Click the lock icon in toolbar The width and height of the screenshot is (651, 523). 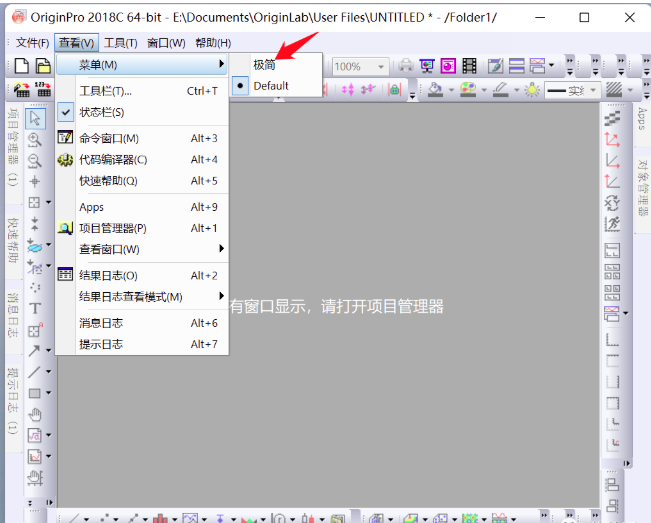click(394, 89)
